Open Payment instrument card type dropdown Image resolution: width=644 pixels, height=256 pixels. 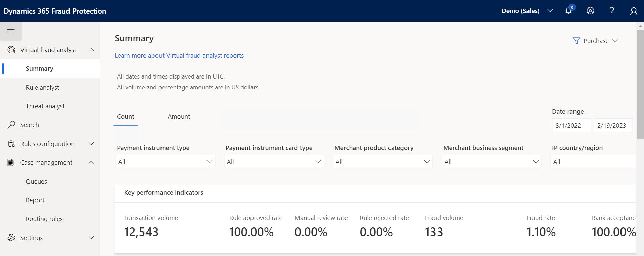click(x=274, y=161)
